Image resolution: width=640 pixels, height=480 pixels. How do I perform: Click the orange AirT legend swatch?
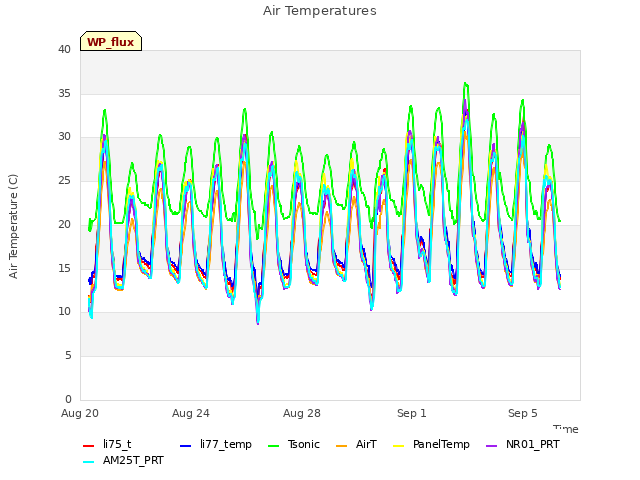(x=341, y=445)
